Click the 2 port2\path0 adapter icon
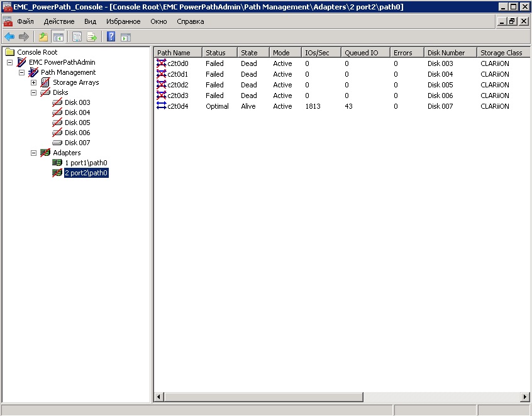532x416 pixels. point(57,173)
